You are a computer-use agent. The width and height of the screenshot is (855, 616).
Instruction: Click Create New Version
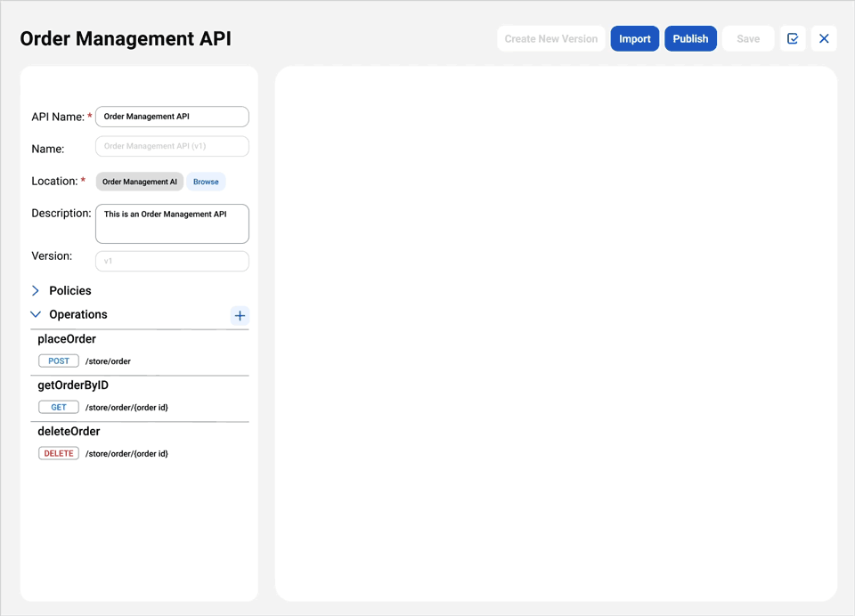550,38
